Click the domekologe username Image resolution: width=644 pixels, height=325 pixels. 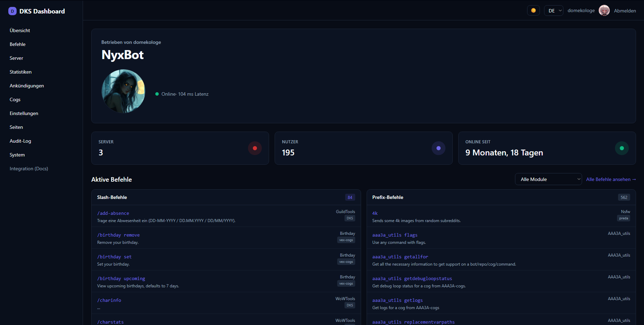581,10
